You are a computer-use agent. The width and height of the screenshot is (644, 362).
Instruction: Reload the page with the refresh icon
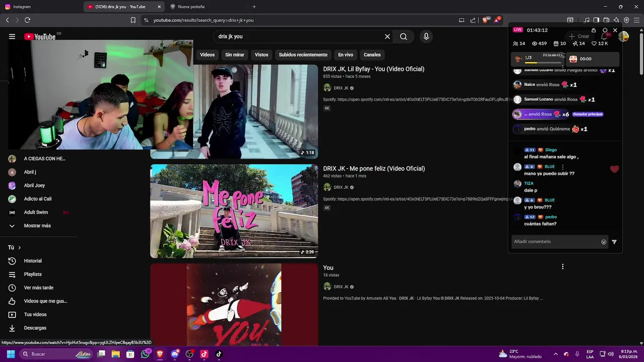[27, 20]
